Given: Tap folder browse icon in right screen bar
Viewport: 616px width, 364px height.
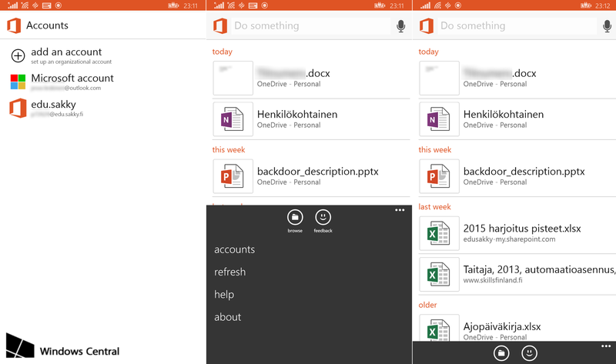Looking at the screenshot, I should (501, 353).
